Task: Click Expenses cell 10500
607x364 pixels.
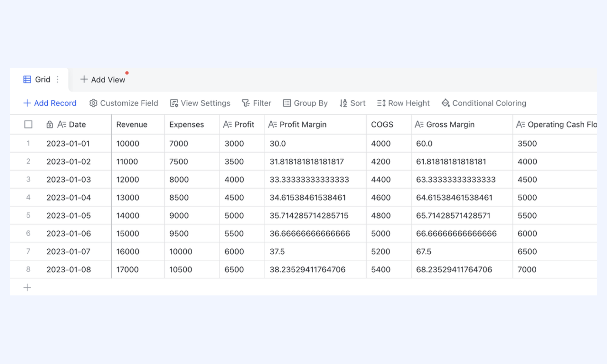Action: (192, 269)
